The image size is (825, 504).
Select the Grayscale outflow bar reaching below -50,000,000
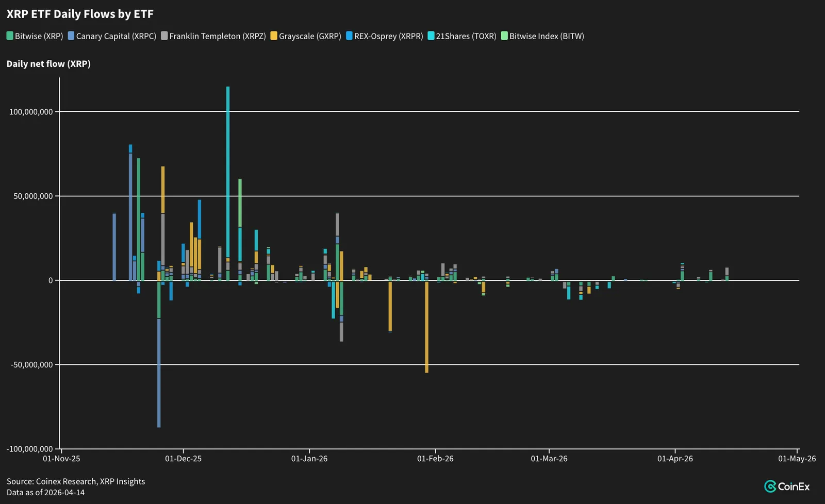426,327
